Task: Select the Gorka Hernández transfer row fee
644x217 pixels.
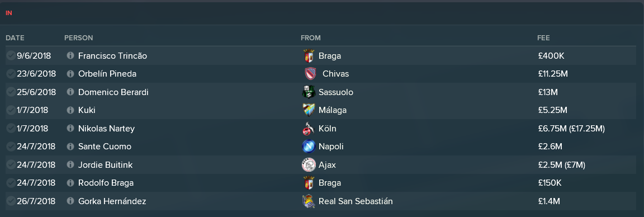Action: (x=549, y=201)
